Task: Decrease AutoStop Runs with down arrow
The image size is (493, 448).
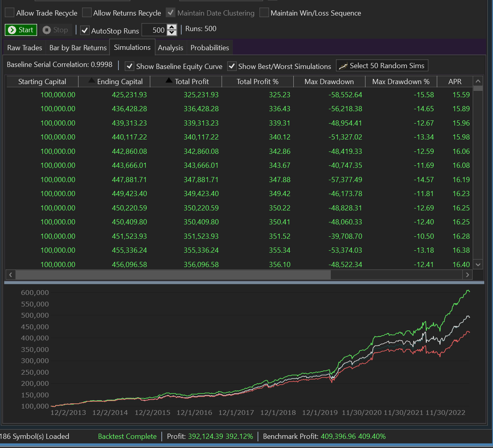Action: pyautogui.click(x=172, y=33)
